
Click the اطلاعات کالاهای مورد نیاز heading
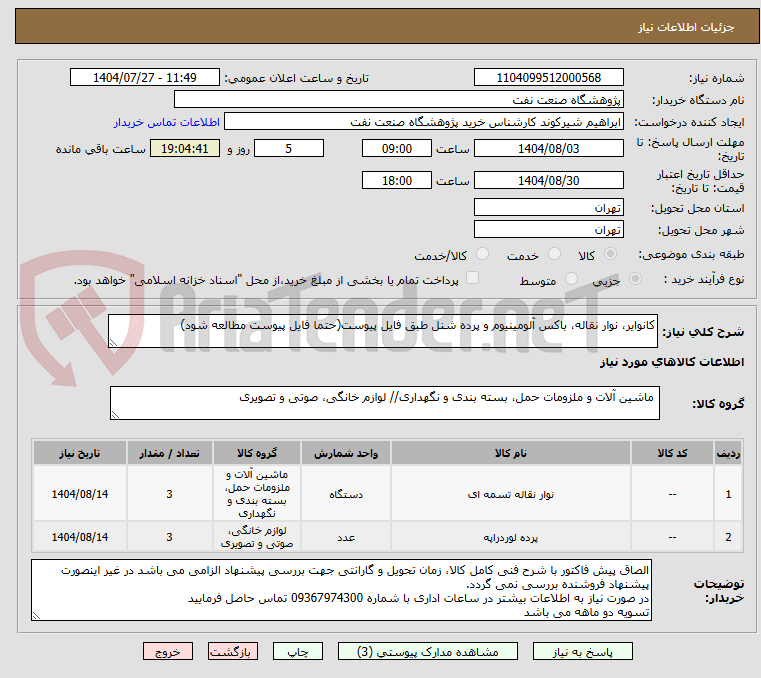672,362
